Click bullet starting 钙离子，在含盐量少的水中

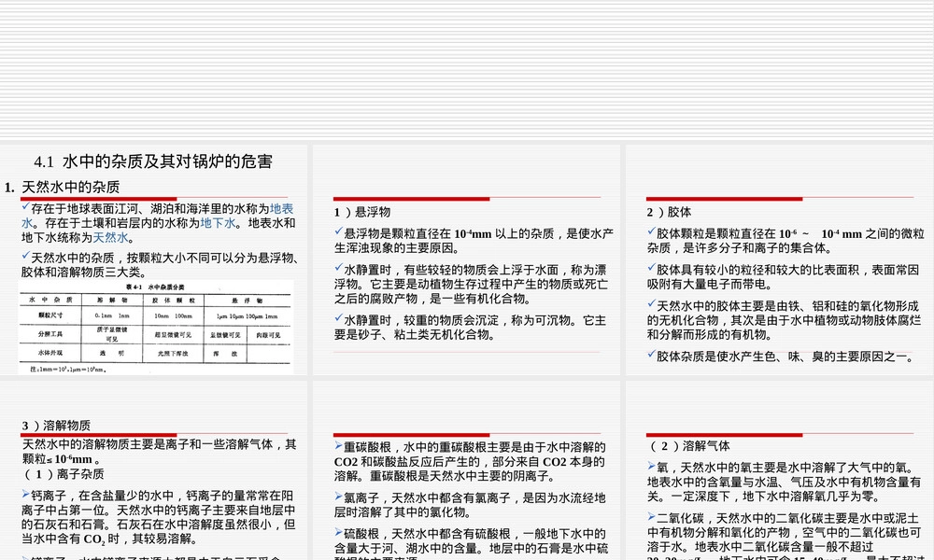[x=159, y=517]
